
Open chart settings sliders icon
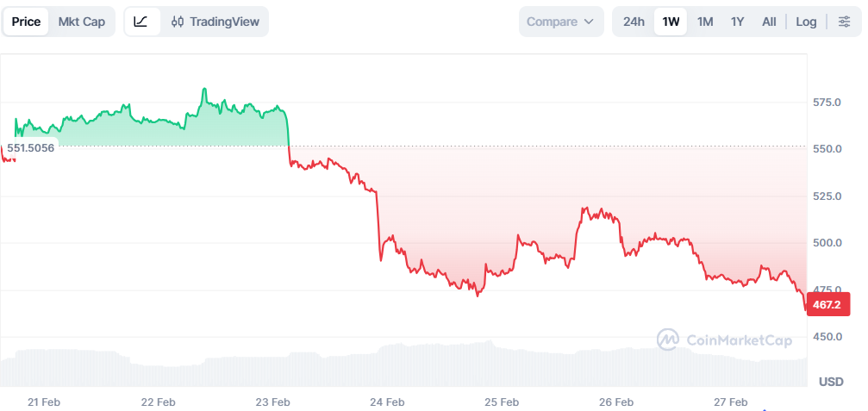pos(844,22)
